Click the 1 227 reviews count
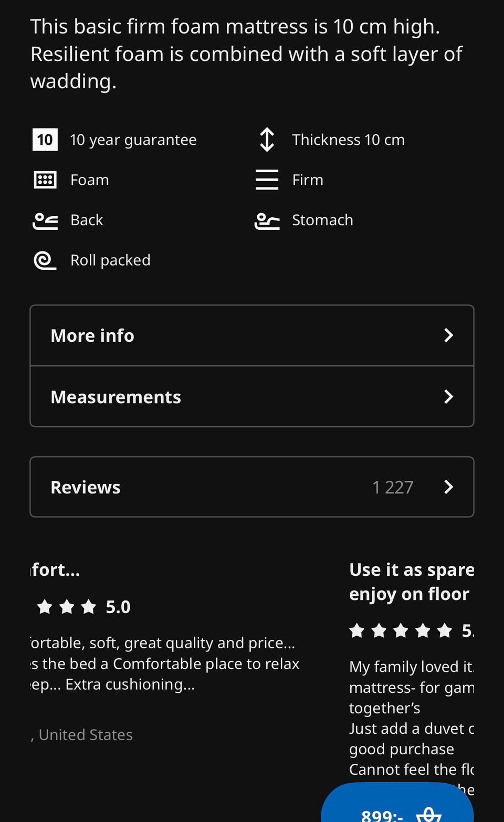This screenshot has height=822, width=504. tap(392, 487)
